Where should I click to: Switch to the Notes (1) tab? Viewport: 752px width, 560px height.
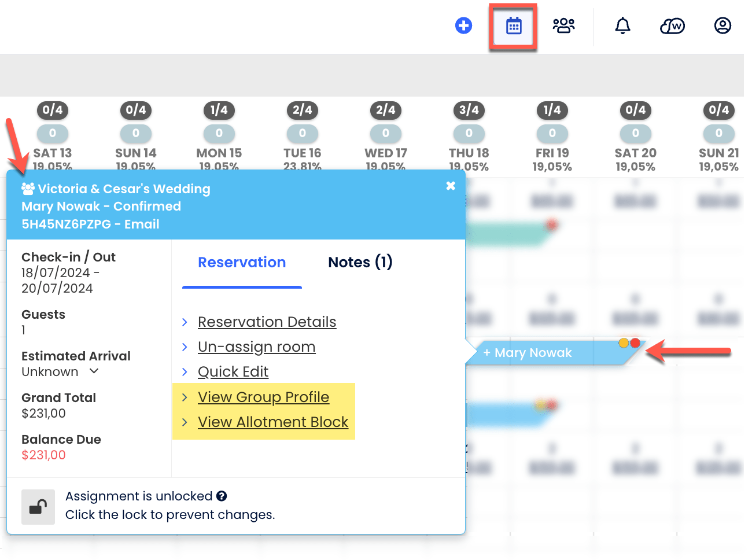pos(359,262)
